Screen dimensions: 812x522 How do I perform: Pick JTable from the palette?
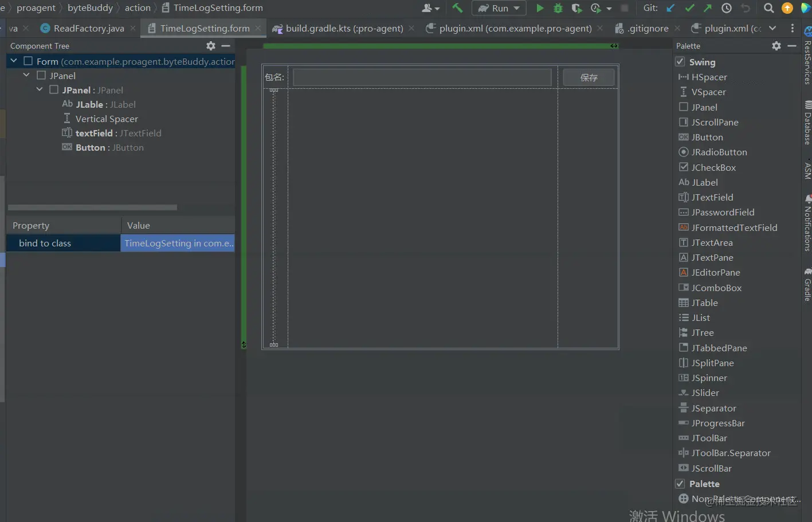pyautogui.click(x=698, y=303)
